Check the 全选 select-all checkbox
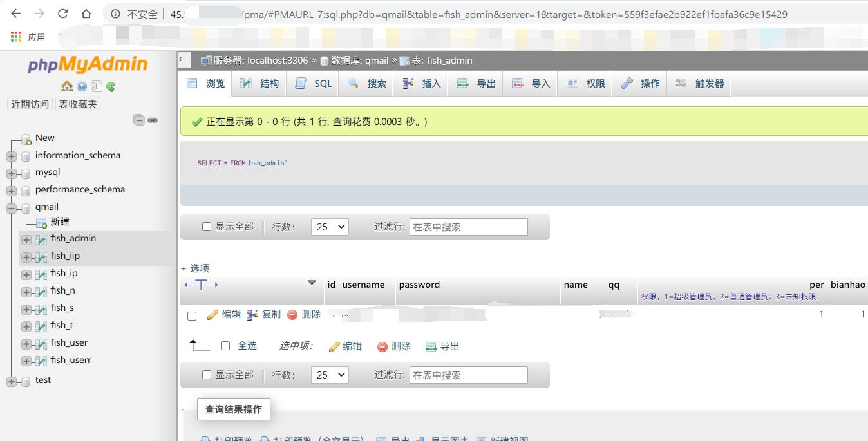This screenshot has height=441, width=868. coord(226,346)
